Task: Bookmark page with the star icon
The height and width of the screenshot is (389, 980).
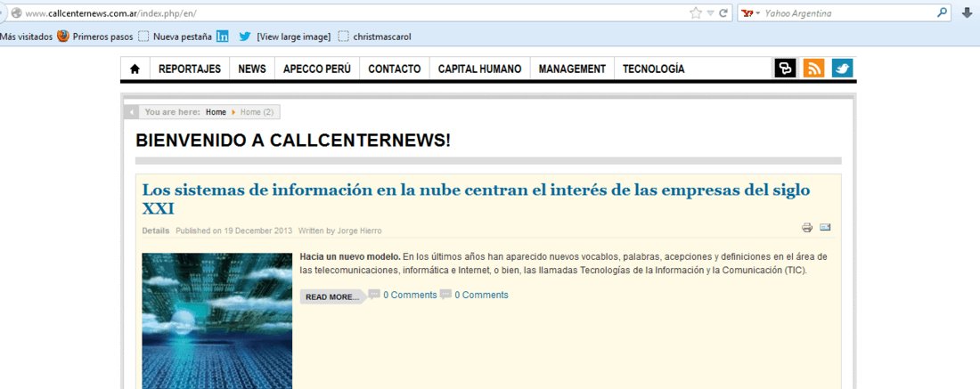Action: [696, 13]
